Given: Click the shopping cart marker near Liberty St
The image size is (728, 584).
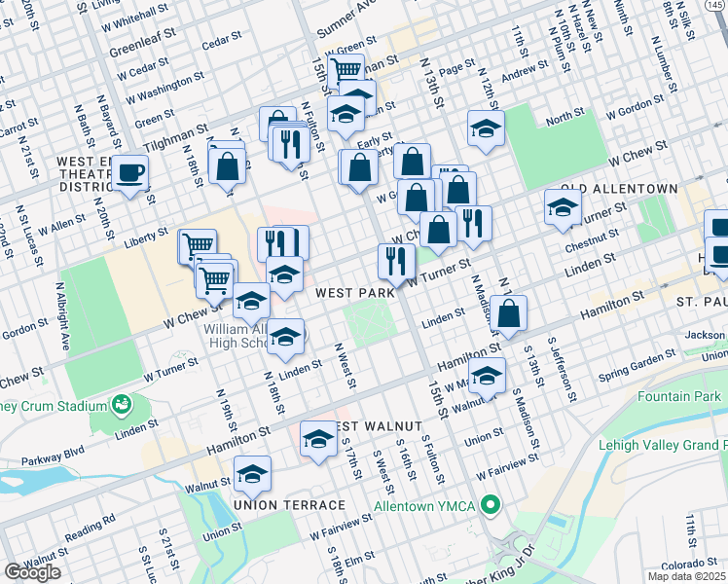Looking at the screenshot, I should click(x=198, y=245).
